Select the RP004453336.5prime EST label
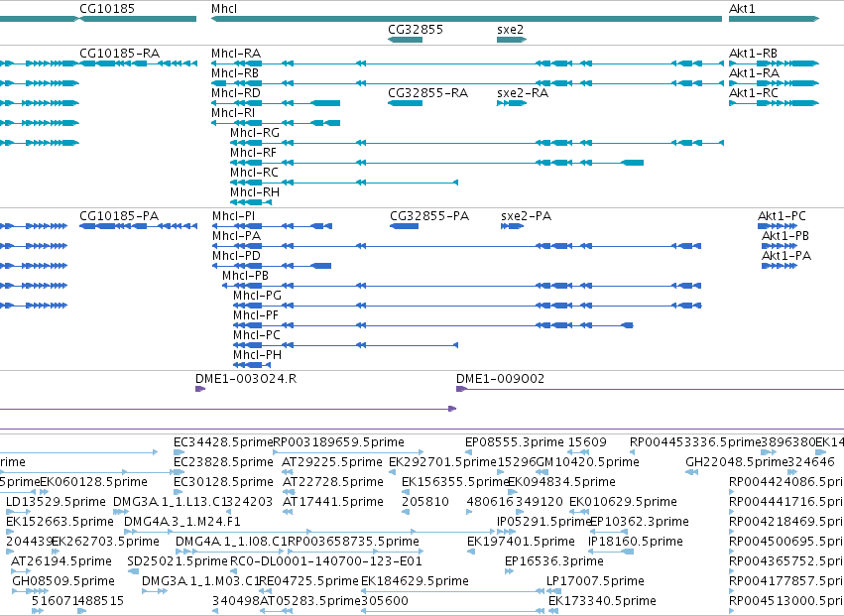 pos(695,442)
